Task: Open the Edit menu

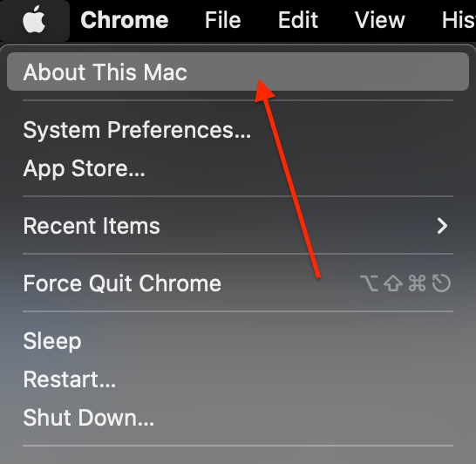Action: [298, 20]
